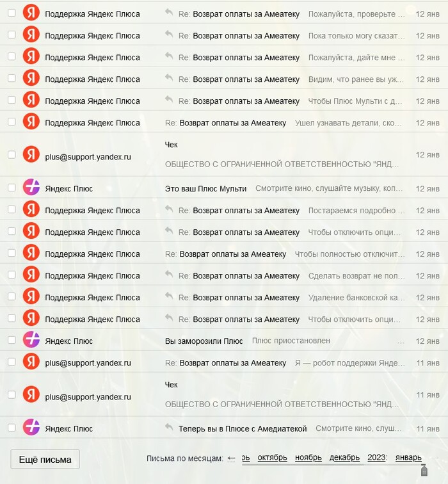Image resolution: width=448 pixels, height=484 pixels.
Task: Click sender avatar of 'Ушел узнавать детали' email
Action: 31,122
